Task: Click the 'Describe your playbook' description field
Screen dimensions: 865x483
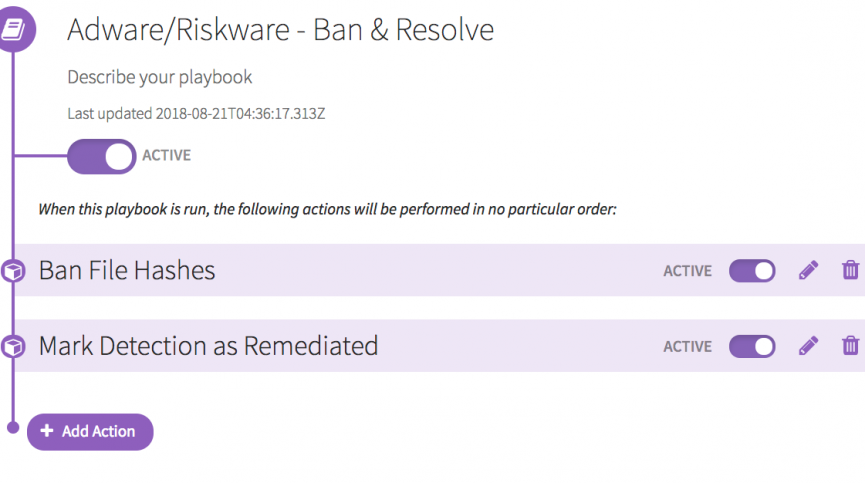Action: tap(159, 77)
